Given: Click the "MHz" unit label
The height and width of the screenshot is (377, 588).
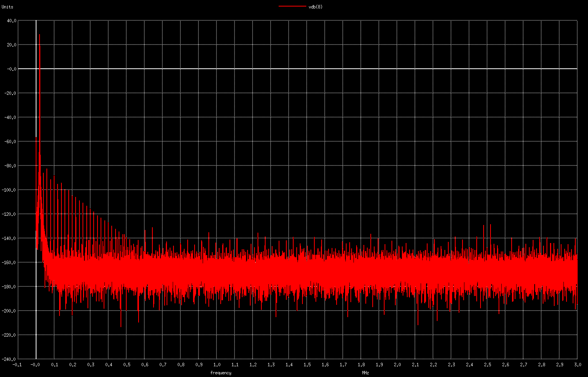Looking at the screenshot, I should pyautogui.click(x=365, y=372).
